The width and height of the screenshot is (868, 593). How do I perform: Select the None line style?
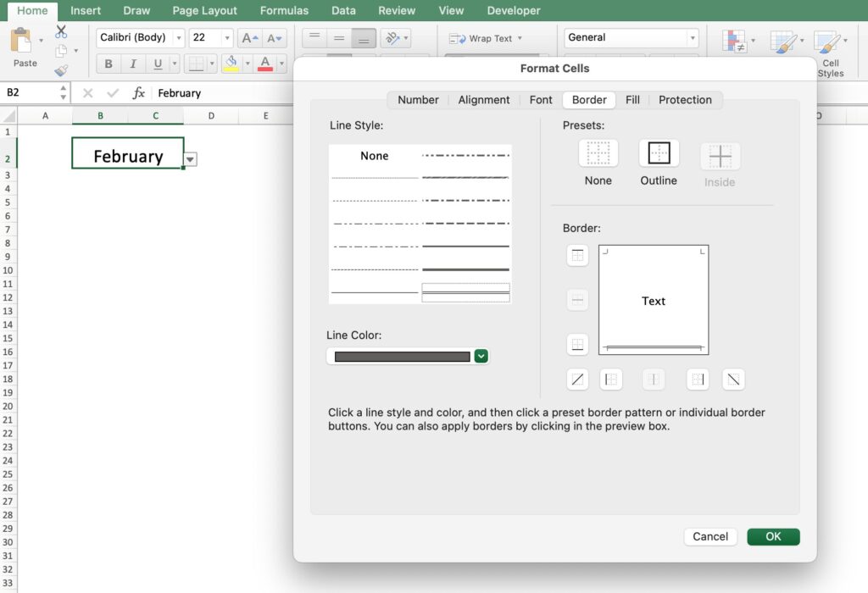coord(374,156)
